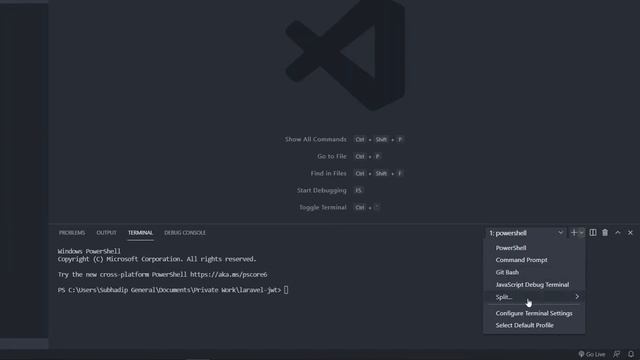Click 'Show All Commands' hint text
This screenshot has height=360, width=640.
click(316, 140)
